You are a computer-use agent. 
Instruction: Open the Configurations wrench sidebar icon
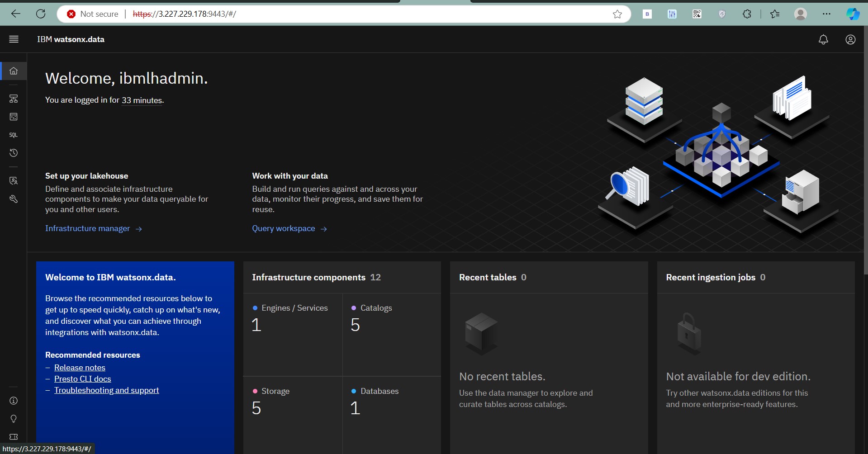(14, 199)
